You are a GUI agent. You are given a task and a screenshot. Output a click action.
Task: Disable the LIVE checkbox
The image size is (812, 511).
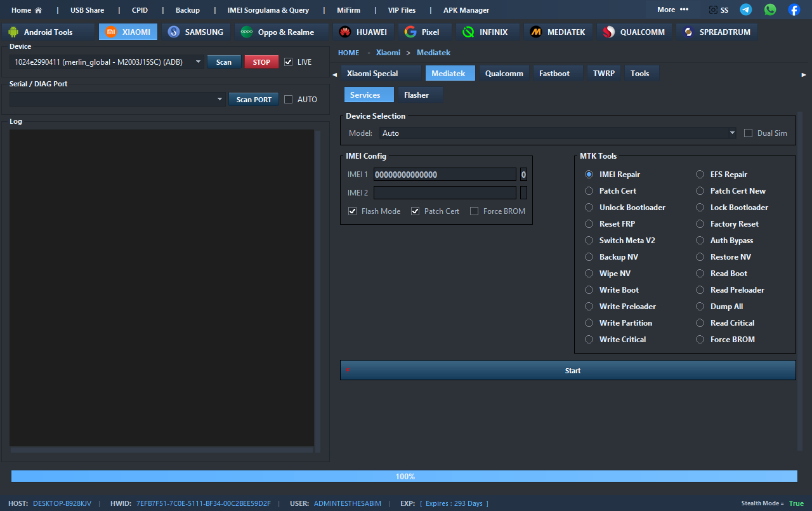click(x=289, y=62)
